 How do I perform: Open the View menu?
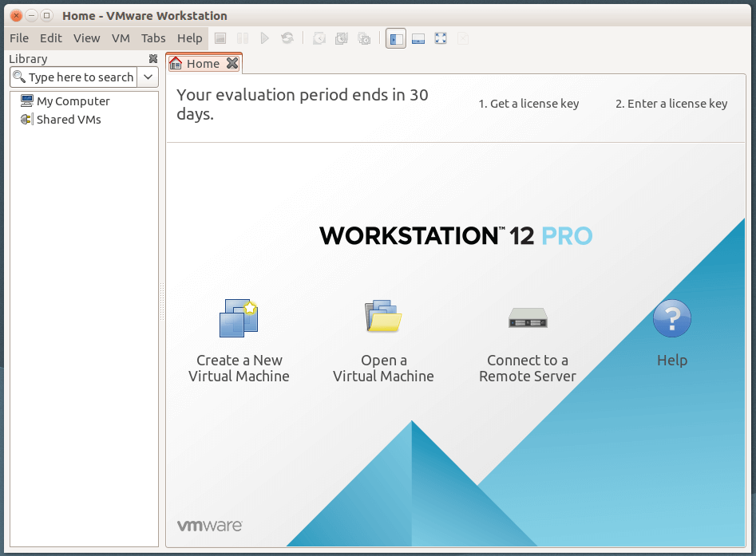(87, 38)
